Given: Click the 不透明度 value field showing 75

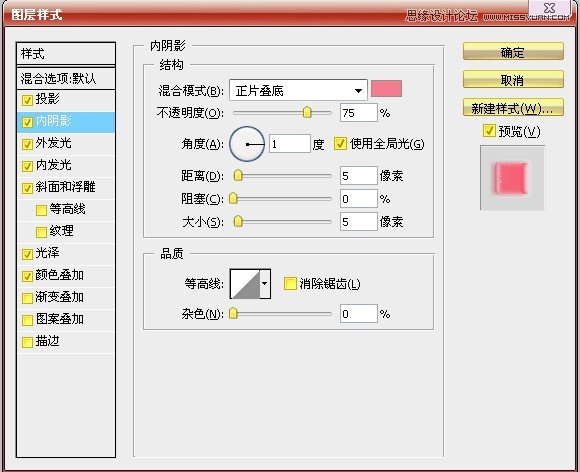Looking at the screenshot, I should point(359,112).
